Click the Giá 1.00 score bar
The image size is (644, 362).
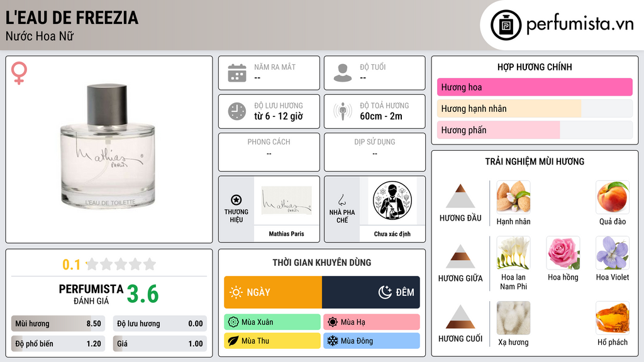coord(160,344)
